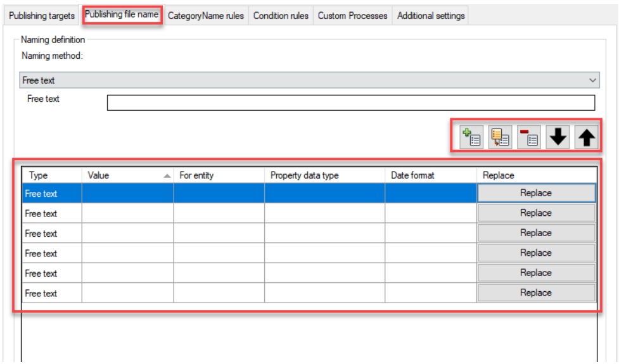Click the sort arrow in the Value column header

pos(167,176)
